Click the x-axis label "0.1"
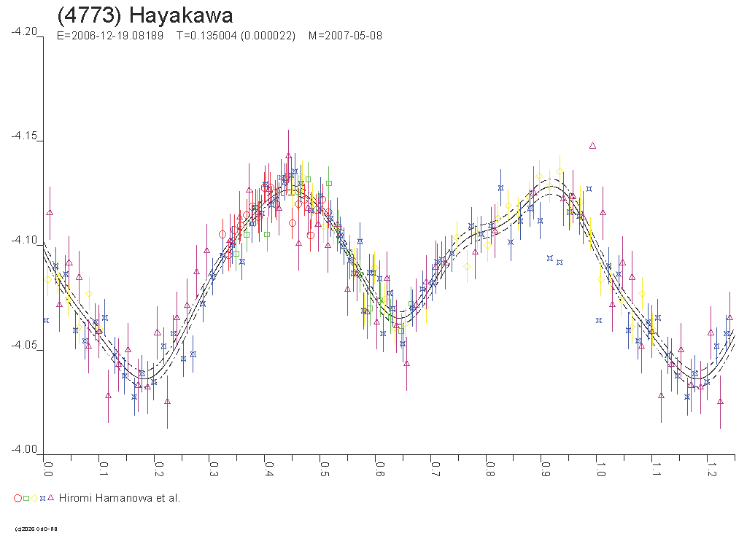This screenshot has width=747, height=560. [x=103, y=469]
